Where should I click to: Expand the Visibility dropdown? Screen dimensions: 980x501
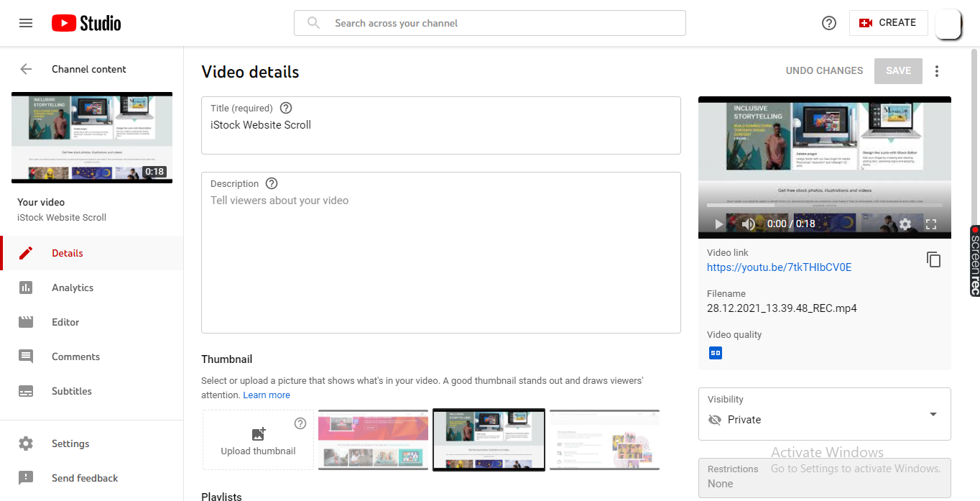[x=825, y=414]
